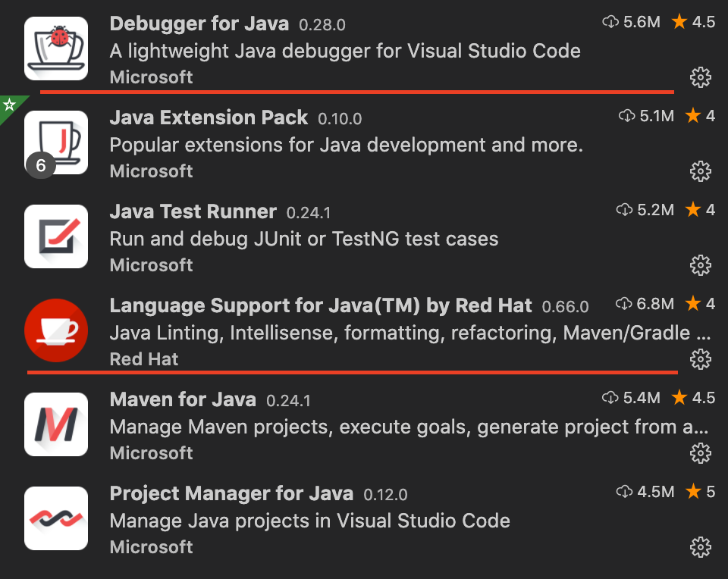The image size is (728, 579).
Task: Open the gear menu for Red Hat extension
Action: pos(701,359)
